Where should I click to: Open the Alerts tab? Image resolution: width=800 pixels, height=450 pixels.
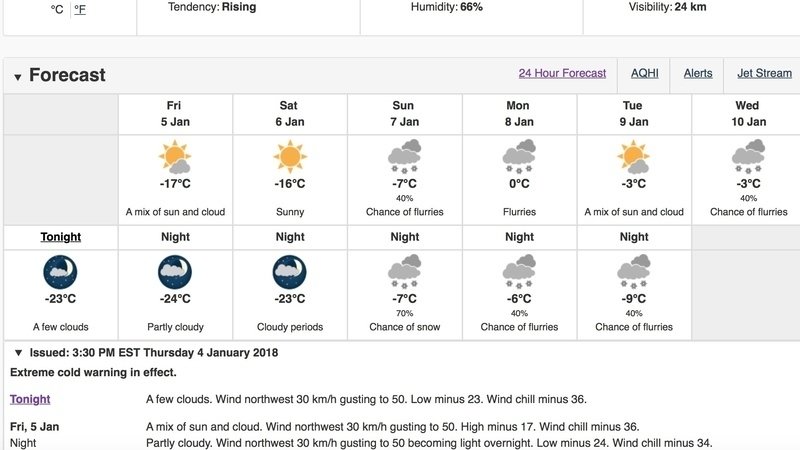tap(698, 73)
